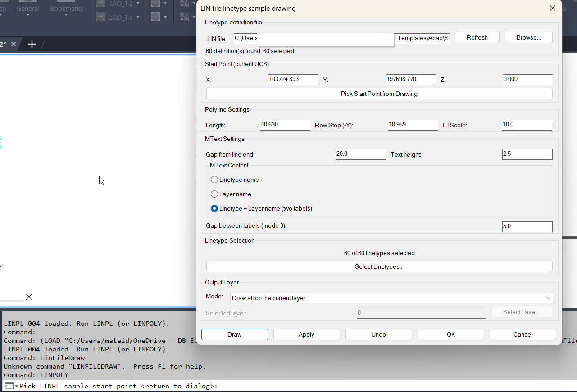The image size is (577, 392).
Task: Click the command line prompt icon
Action: (9, 386)
